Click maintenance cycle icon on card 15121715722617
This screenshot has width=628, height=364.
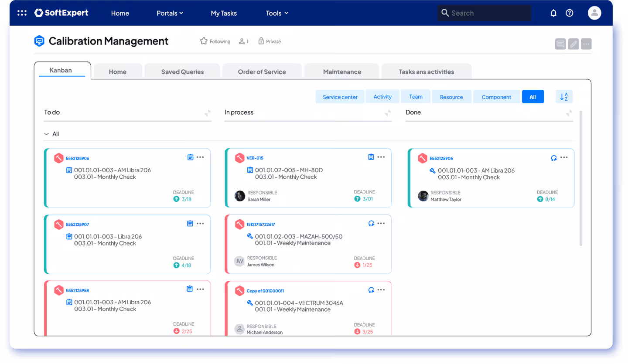pos(371,224)
